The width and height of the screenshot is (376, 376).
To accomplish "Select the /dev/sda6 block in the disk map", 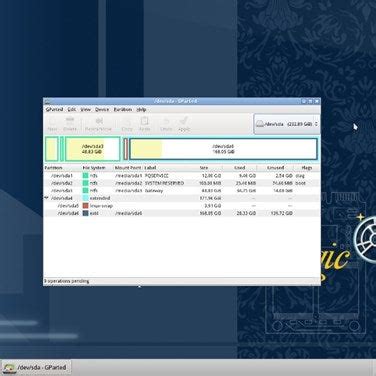I will [x=223, y=149].
